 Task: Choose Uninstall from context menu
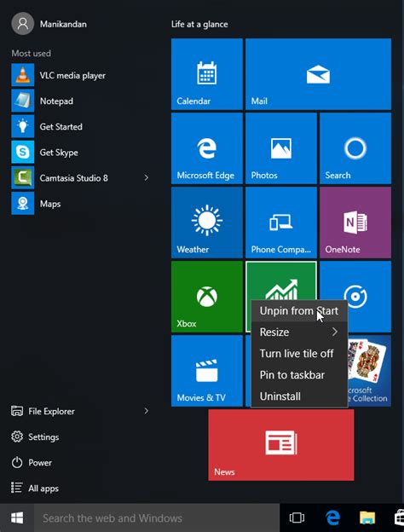click(x=299, y=396)
